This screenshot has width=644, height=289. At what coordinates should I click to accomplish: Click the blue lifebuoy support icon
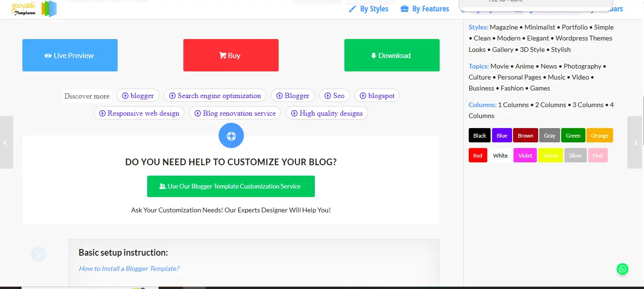click(231, 136)
